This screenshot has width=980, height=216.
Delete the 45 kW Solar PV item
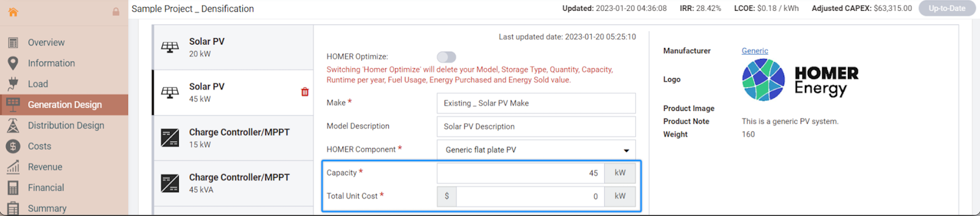click(305, 92)
